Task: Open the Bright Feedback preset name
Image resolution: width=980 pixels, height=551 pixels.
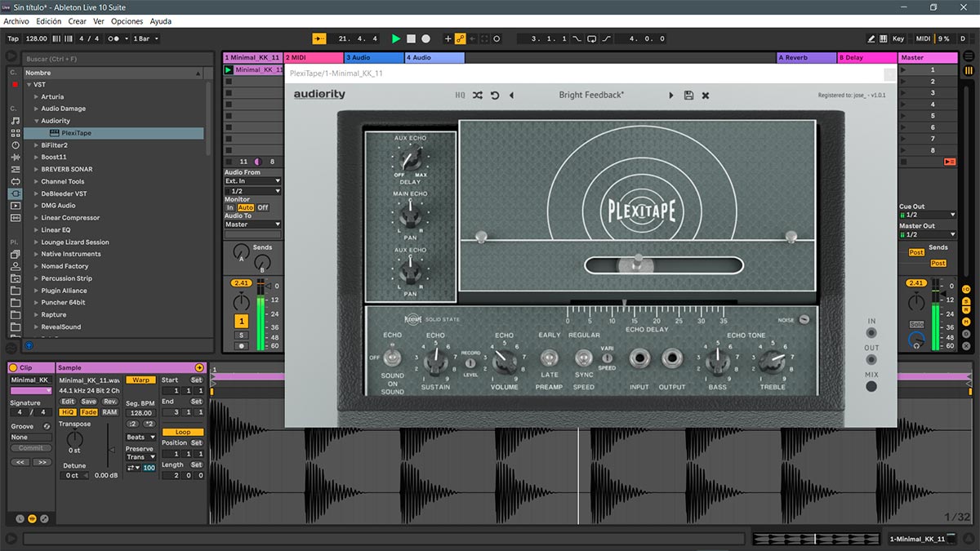Action: pos(591,96)
